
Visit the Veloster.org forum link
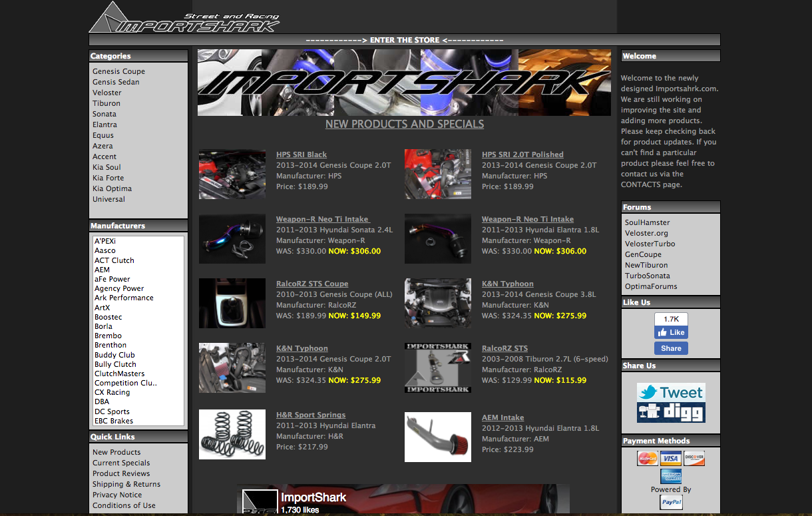point(646,233)
